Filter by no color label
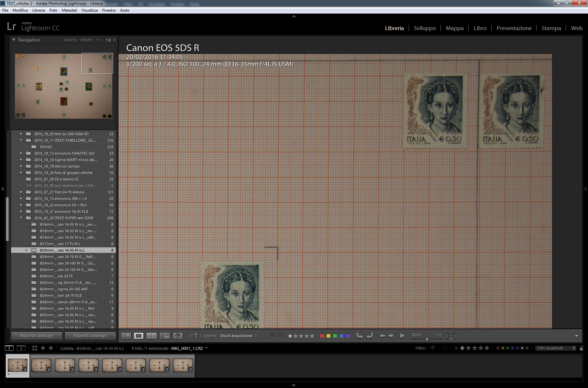 click(527, 348)
